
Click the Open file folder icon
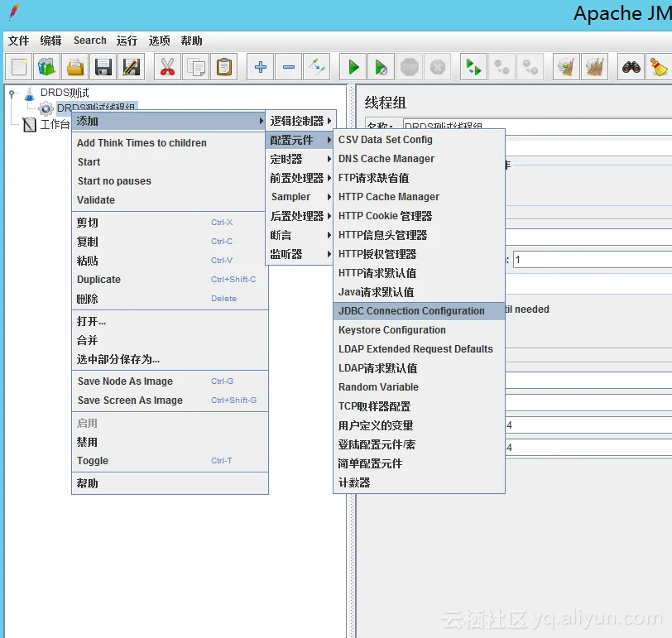pyautogui.click(x=75, y=67)
